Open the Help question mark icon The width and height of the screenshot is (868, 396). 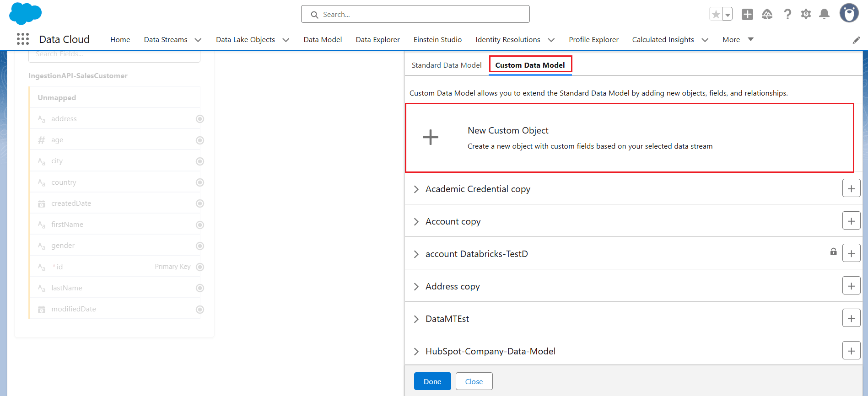click(x=787, y=15)
